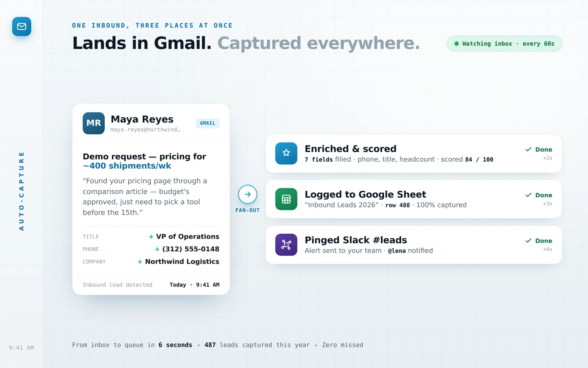The height and width of the screenshot is (368, 588).
Task: Click the Lands in Gmail headline
Action: (142, 43)
